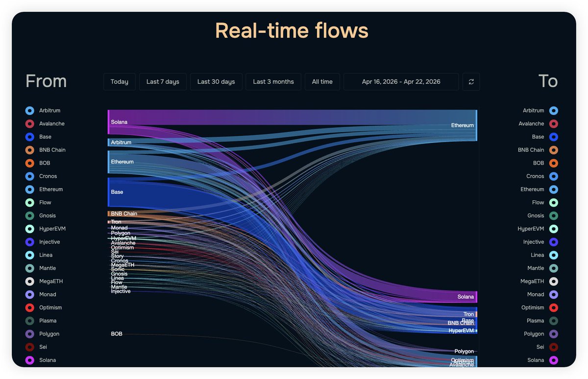Select the Last 7 days filter
The image size is (588, 379).
click(163, 82)
